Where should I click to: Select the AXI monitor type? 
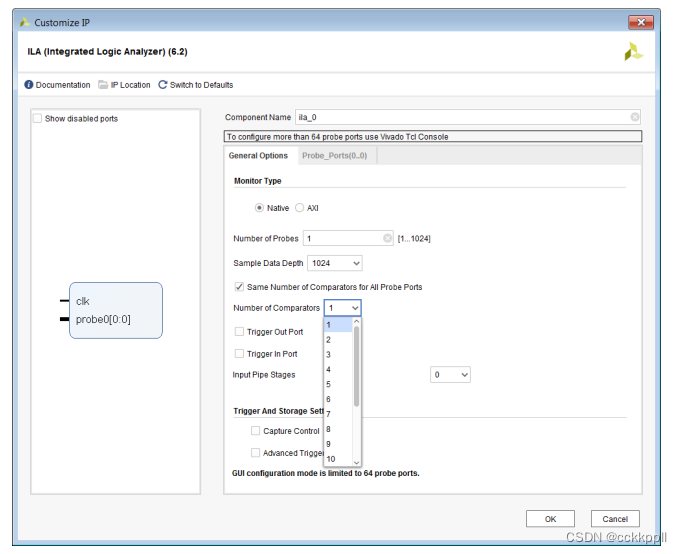[x=299, y=208]
